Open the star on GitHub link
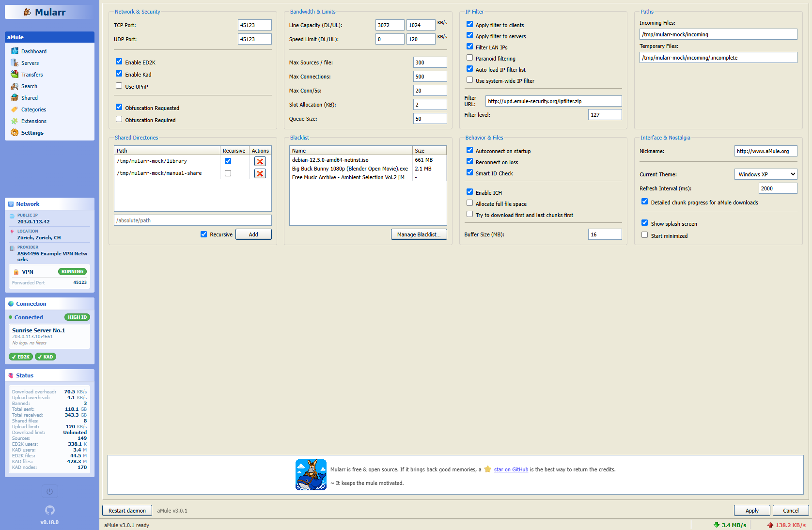The width and height of the screenshot is (812, 530). [511, 469]
